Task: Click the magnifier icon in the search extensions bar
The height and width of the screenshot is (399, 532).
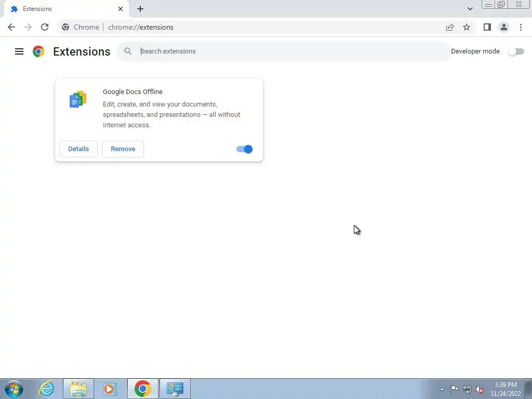Action: point(128,51)
